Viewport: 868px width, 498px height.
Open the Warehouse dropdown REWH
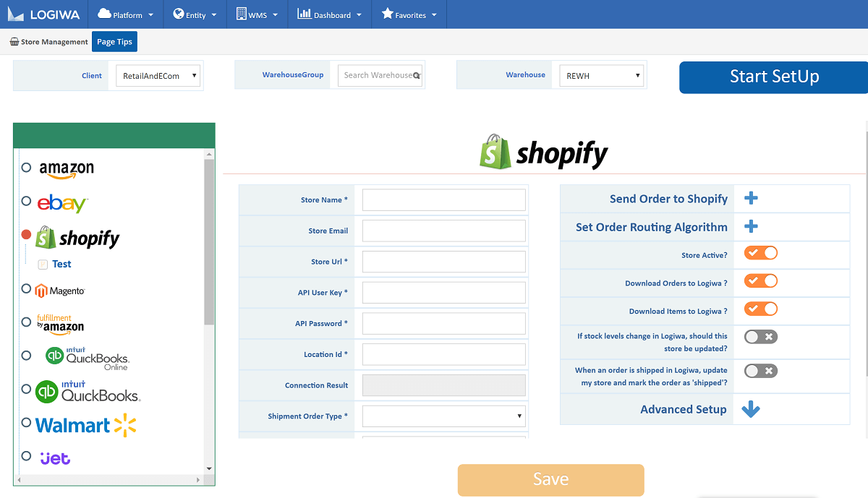(x=601, y=75)
